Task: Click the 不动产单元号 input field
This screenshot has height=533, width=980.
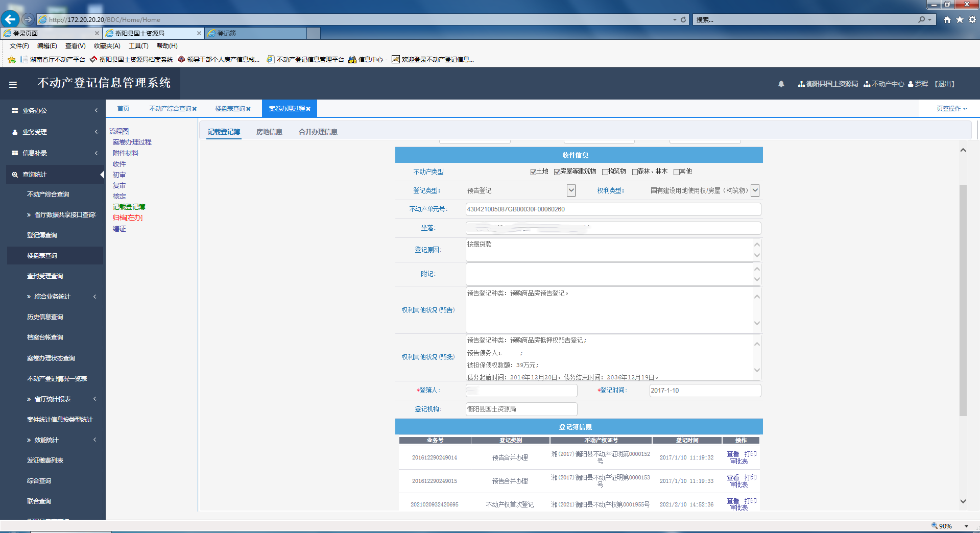Action: [613, 209]
